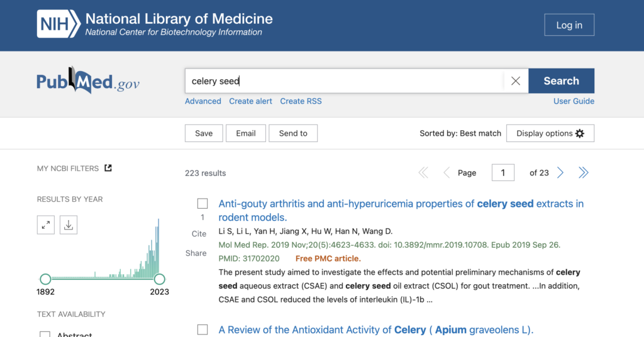Open the Anti-gouty arthritis article title
The width and height of the screenshot is (644, 337).
[401, 211]
